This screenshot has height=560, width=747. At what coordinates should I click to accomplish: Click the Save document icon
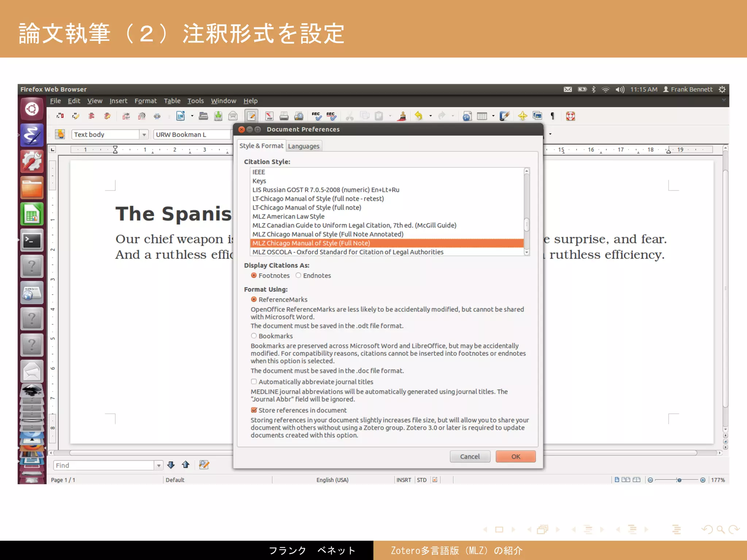coord(218,116)
